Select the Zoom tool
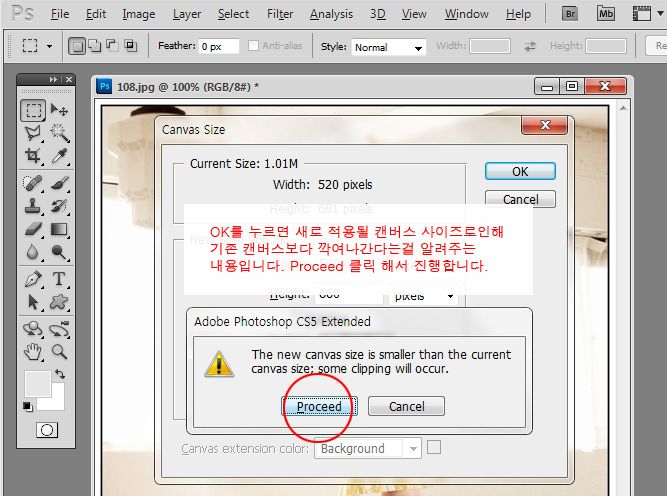This screenshot has width=667, height=496. tap(59, 352)
